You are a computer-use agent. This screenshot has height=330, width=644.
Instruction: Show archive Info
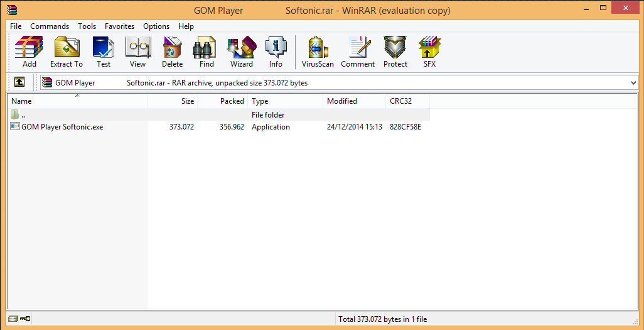click(x=276, y=52)
